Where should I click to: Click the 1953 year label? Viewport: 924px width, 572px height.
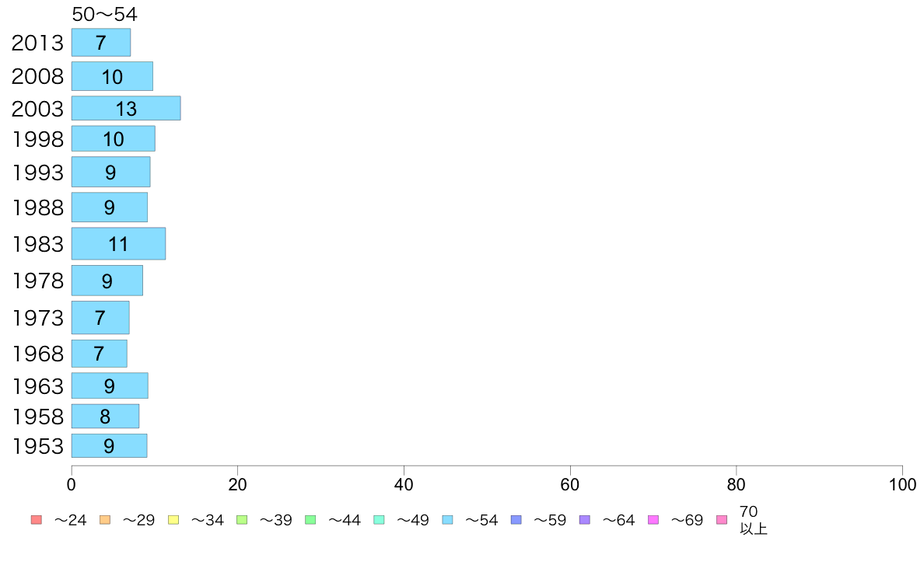coord(37,447)
